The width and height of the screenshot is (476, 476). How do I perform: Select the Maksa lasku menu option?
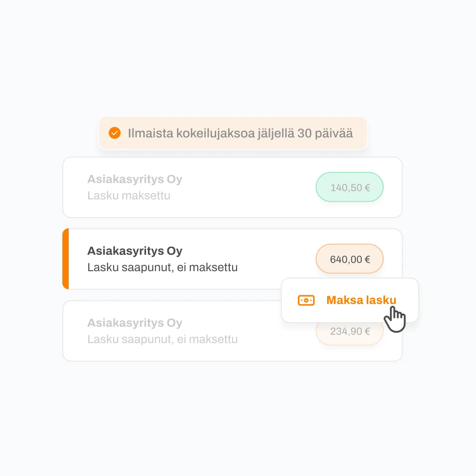361,300
